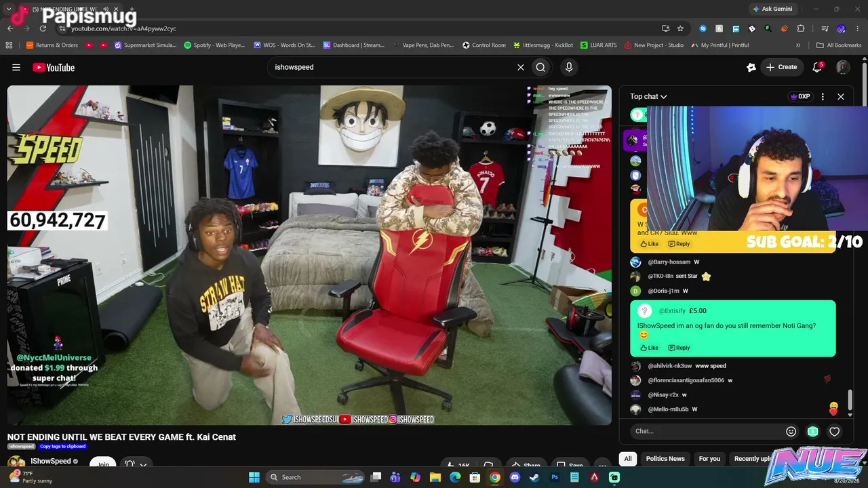Viewport: 868px width, 488px height.
Task: Open the YouTube guide hamburger menu
Action: 16,67
